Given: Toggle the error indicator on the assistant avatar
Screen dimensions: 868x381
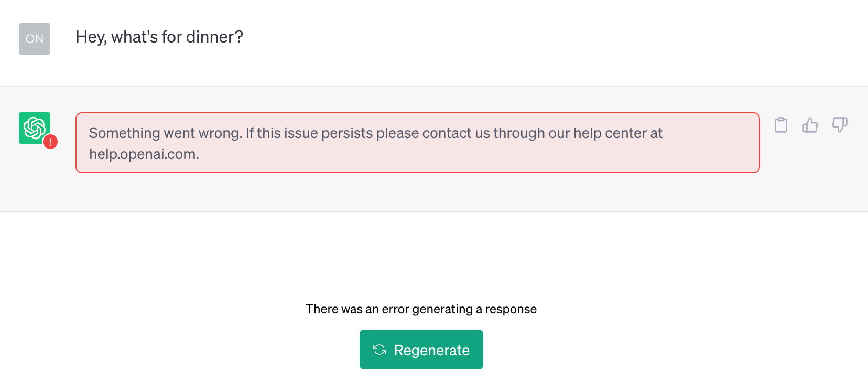Looking at the screenshot, I should tap(49, 141).
